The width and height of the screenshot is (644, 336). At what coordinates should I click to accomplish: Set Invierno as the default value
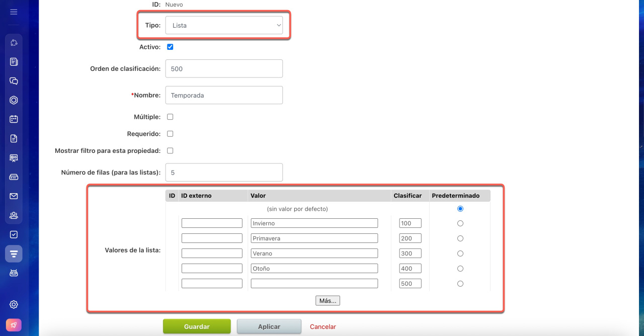(x=460, y=223)
